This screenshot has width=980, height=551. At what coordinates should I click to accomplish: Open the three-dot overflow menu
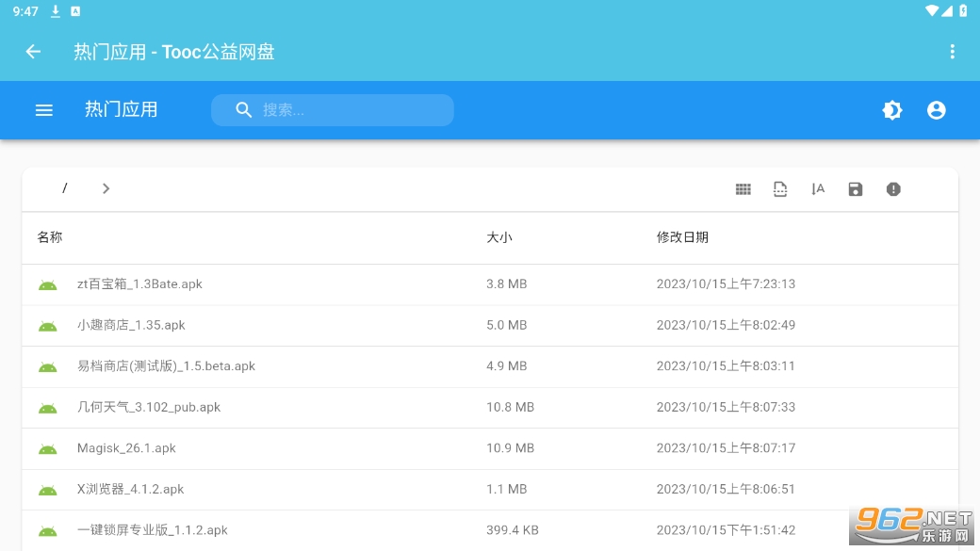point(952,52)
